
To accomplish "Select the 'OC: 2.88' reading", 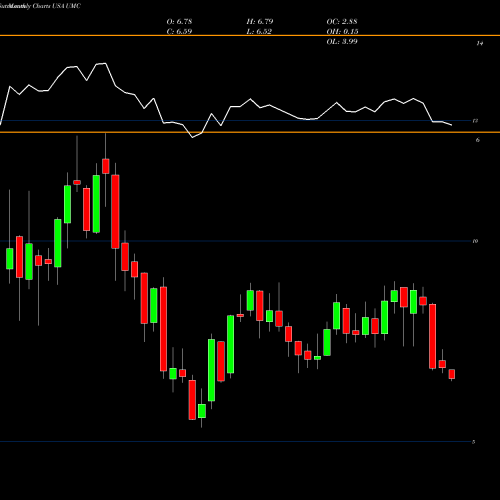I will pos(342,21).
